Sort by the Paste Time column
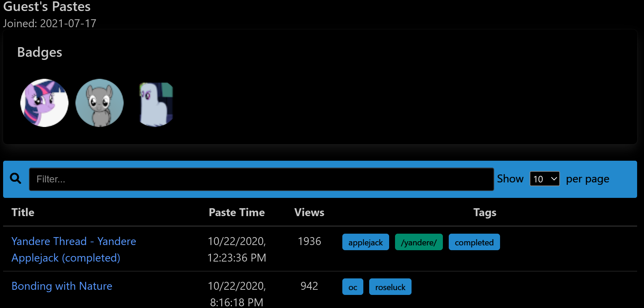This screenshot has width=644, height=308. click(x=237, y=212)
